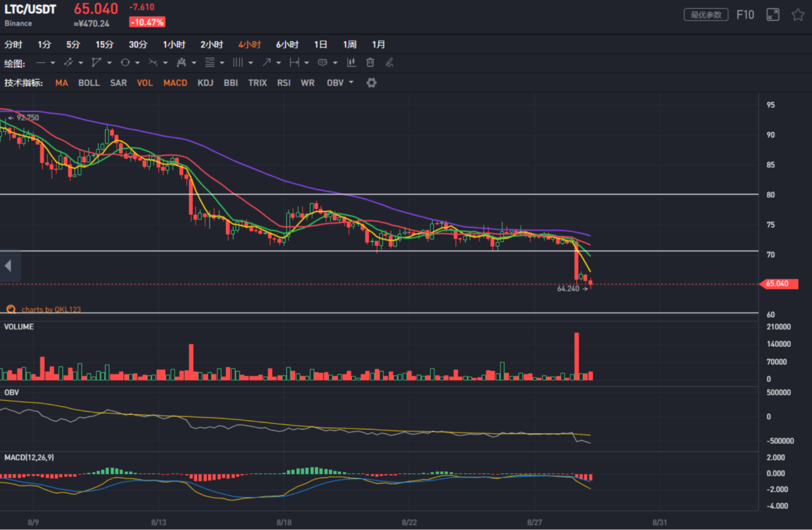Switch to the 30分 timeframe
This screenshot has width=812, height=530.
[138, 45]
